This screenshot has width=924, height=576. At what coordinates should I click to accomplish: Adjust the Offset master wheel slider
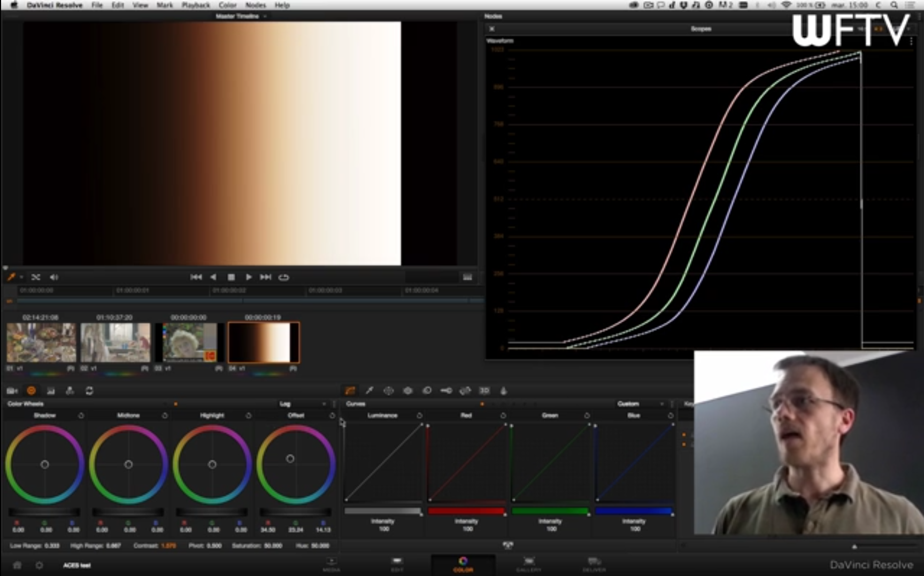296,512
